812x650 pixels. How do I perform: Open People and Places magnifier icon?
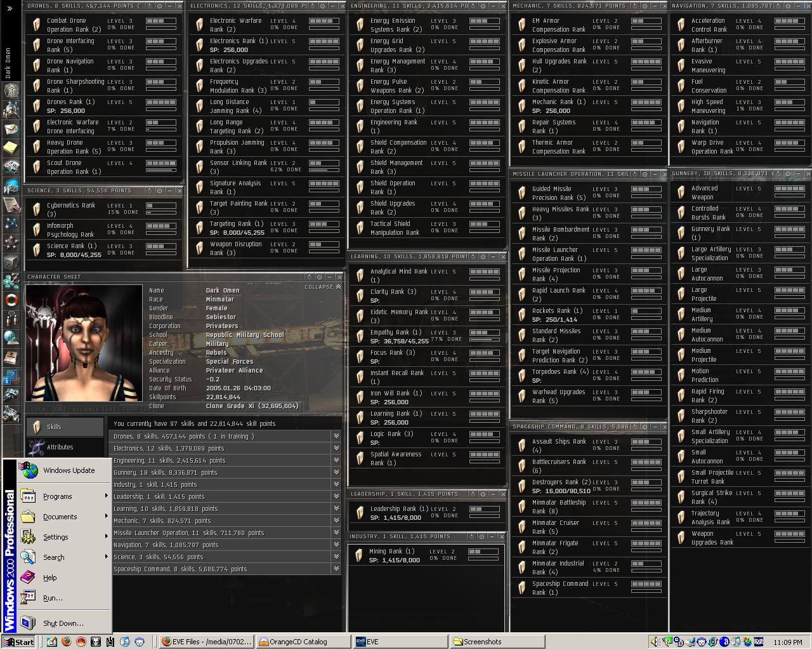11,109
